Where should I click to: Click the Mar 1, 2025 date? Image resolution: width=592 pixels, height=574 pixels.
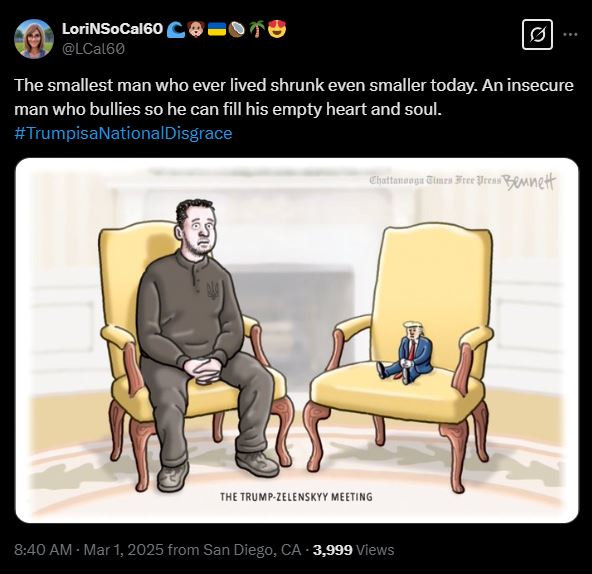124,549
